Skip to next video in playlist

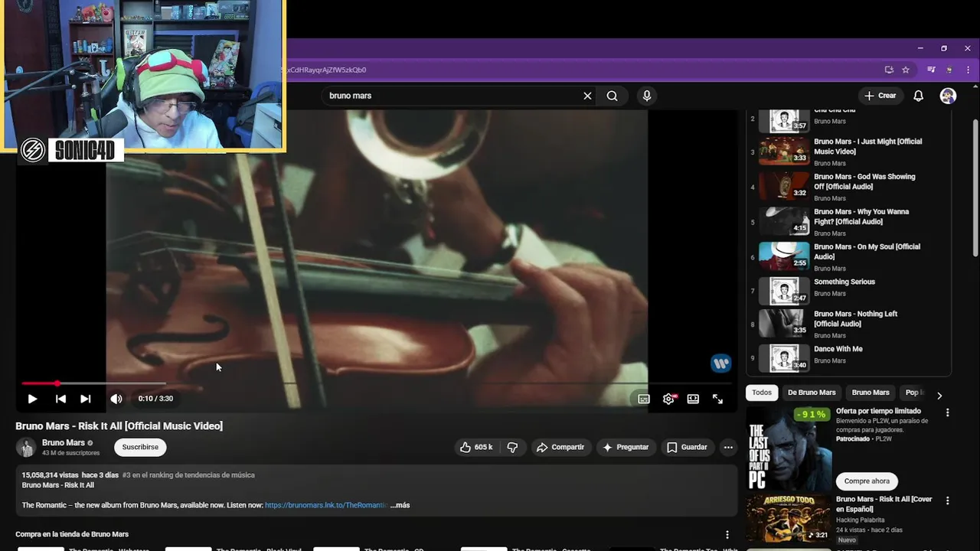[x=86, y=399]
